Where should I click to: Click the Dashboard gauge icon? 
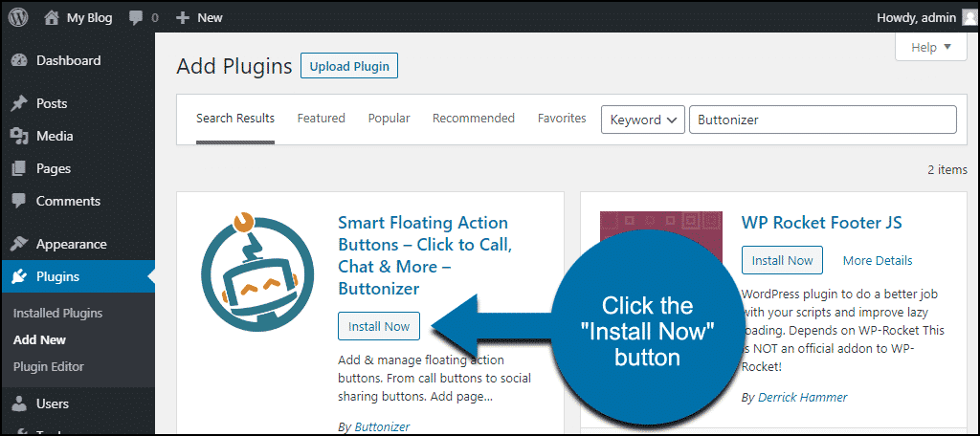[x=19, y=60]
